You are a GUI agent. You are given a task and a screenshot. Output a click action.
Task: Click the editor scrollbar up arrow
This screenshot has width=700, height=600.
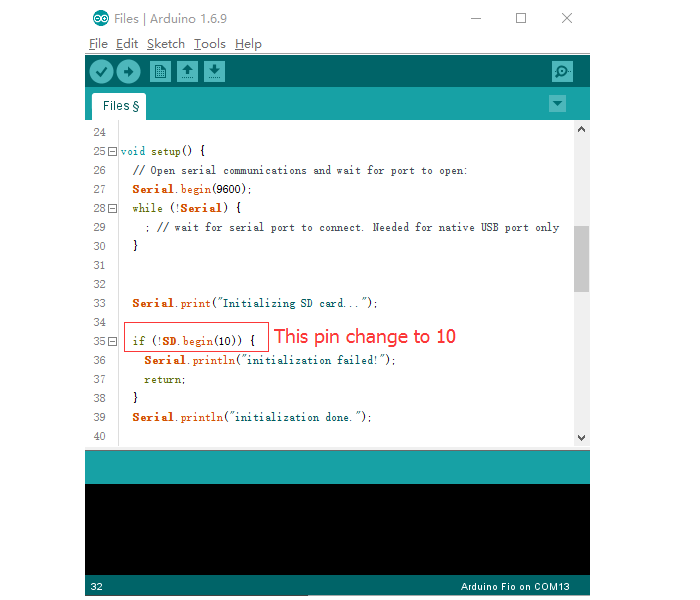(x=581, y=129)
